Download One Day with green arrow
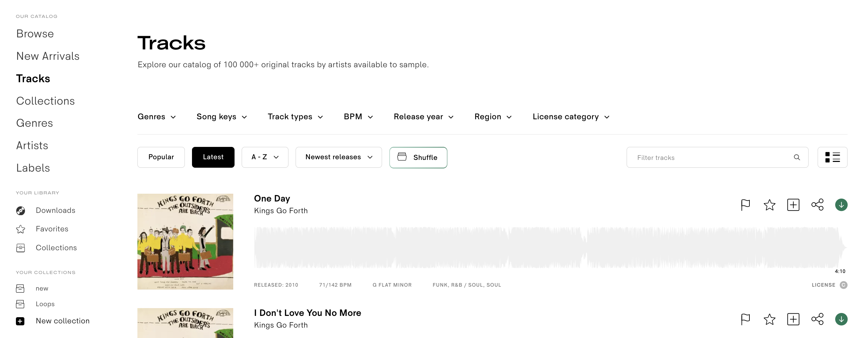868x338 pixels. (x=841, y=204)
